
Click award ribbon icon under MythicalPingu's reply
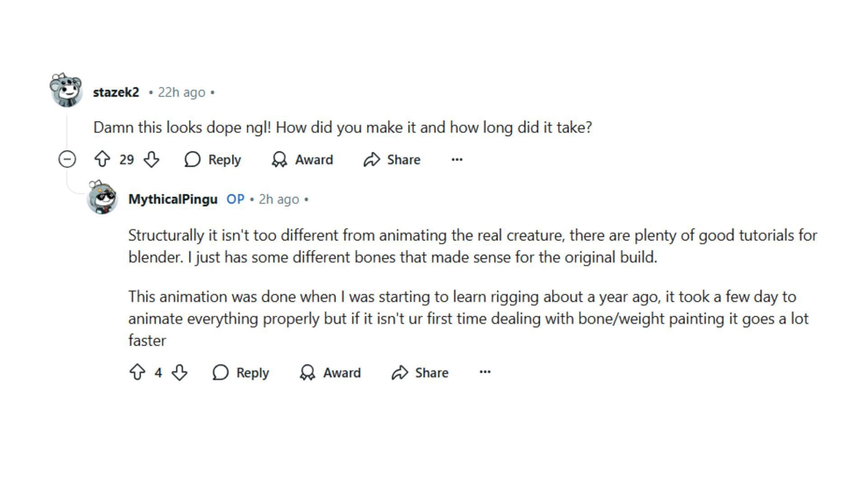pyautogui.click(x=307, y=372)
